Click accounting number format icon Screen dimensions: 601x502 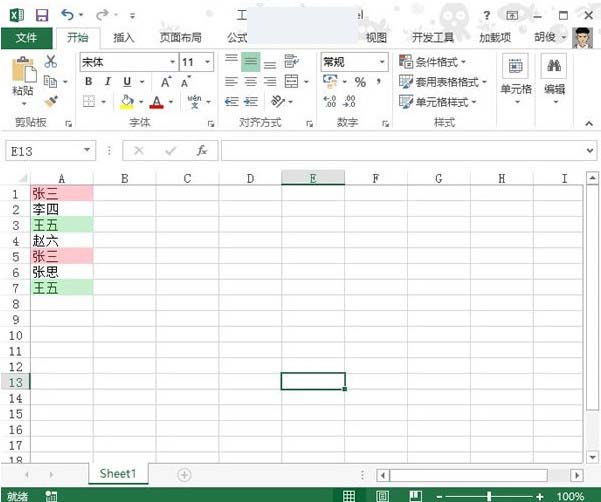(330, 81)
